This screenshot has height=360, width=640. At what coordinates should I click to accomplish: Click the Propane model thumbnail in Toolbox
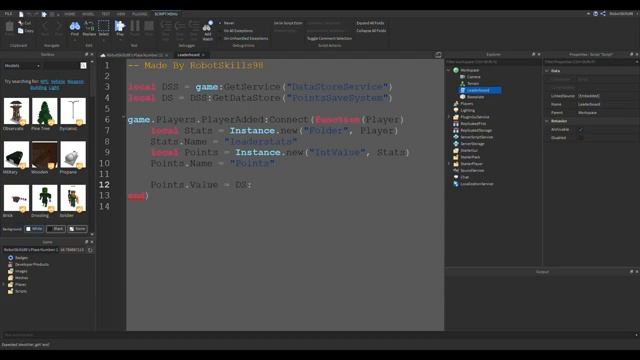tap(73, 155)
